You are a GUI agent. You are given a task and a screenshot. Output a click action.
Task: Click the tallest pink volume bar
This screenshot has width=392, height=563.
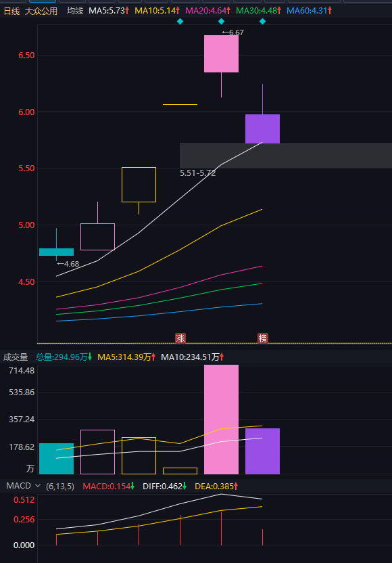(221, 420)
